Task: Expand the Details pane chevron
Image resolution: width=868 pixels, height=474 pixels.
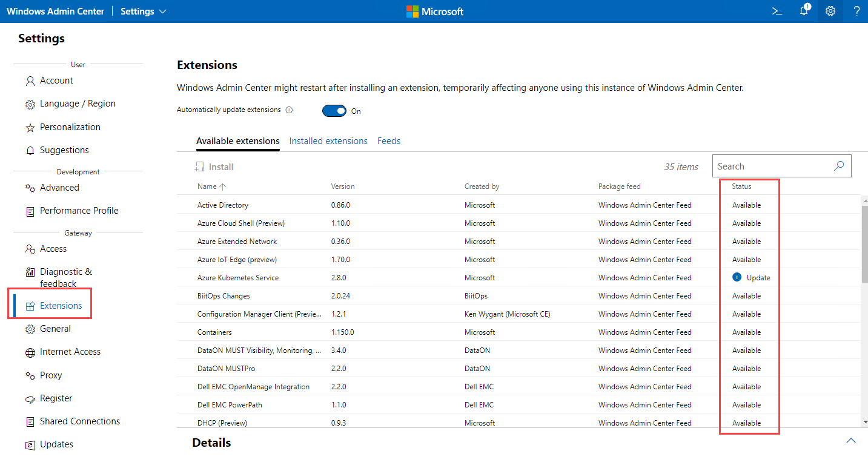Action: coord(851,441)
